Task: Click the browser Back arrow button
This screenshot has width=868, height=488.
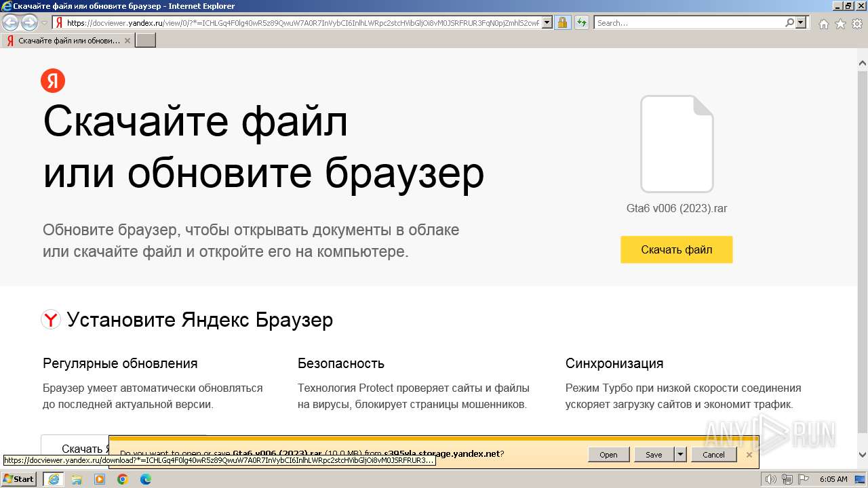Action: tap(11, 23)
